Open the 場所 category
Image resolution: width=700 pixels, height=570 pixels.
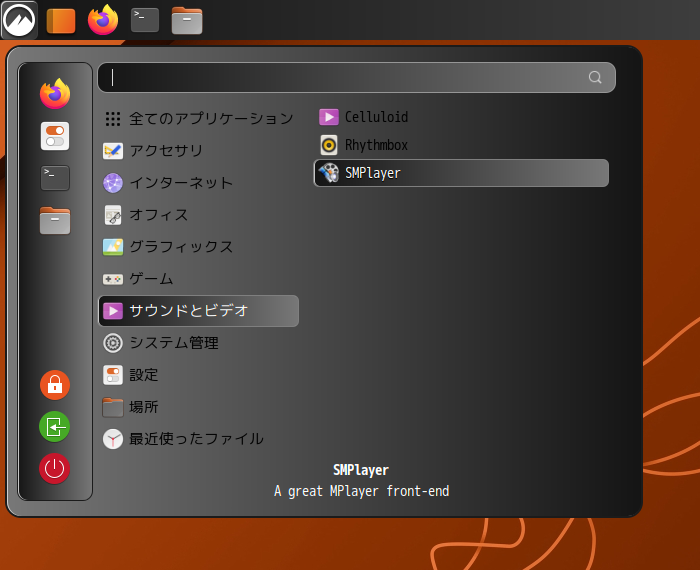click(199, 407)
